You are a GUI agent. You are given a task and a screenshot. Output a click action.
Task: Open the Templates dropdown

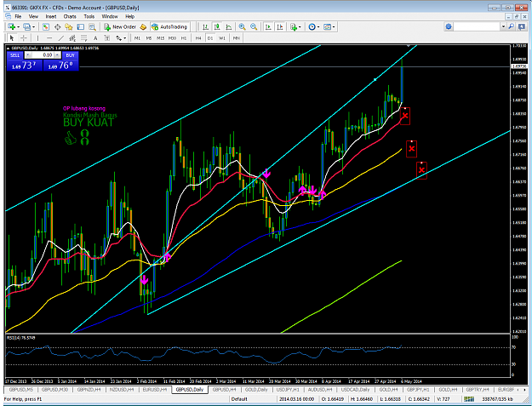click(329, 26)
